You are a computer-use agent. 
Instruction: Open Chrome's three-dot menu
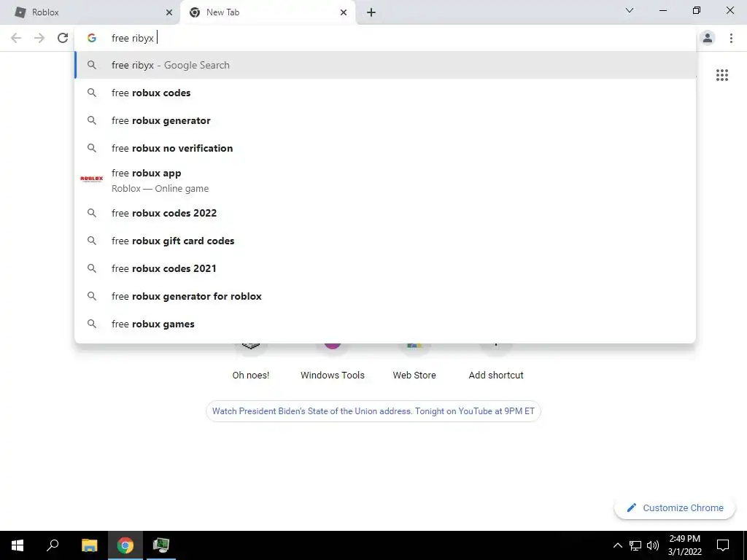(731, 38)
